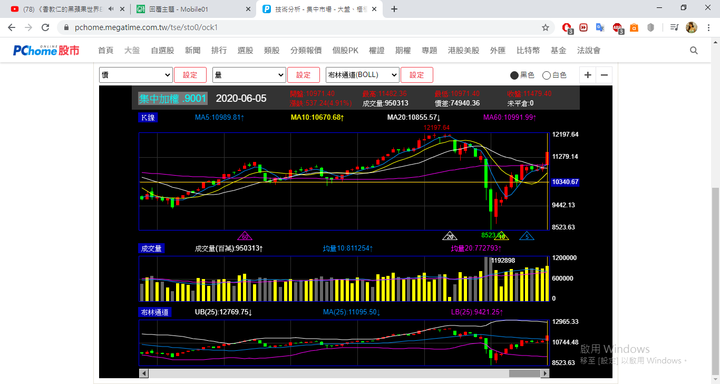The height and width of the screenshot is (384, 720).
Task: Open the 量 indicator dropdown
Action: pos(249,75)
